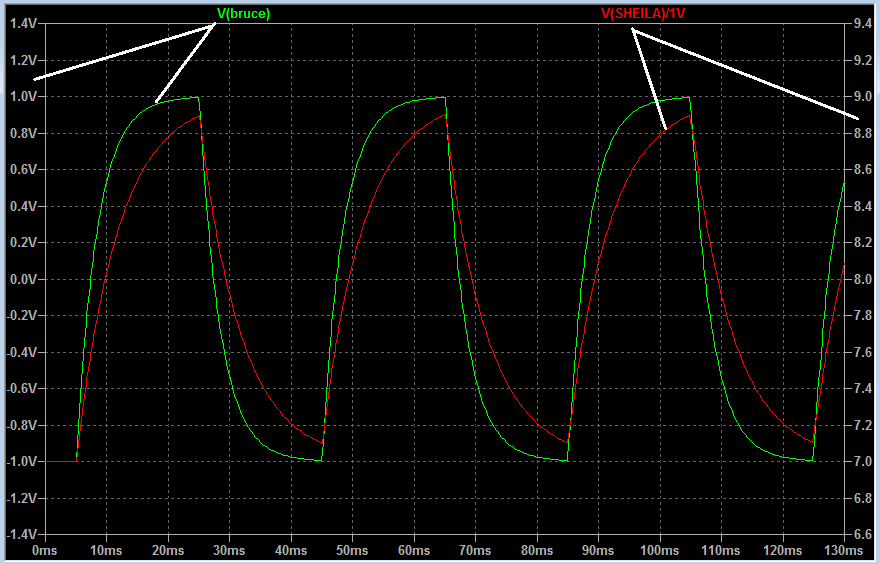Viewport: 880px width, 564px height.
Task: Click the V(bruce) trace label
Action: pos(243,14)
